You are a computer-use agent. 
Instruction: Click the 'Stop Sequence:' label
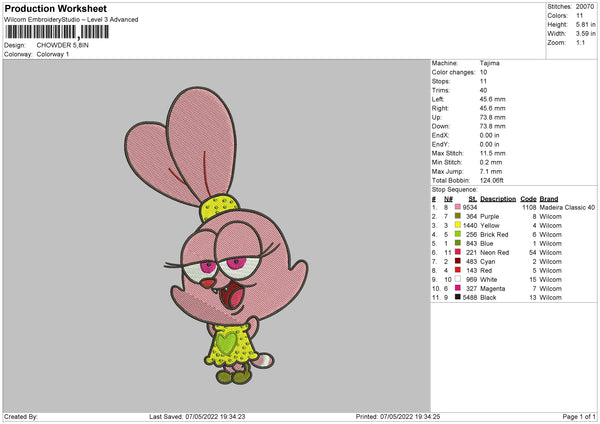[455, 190]
